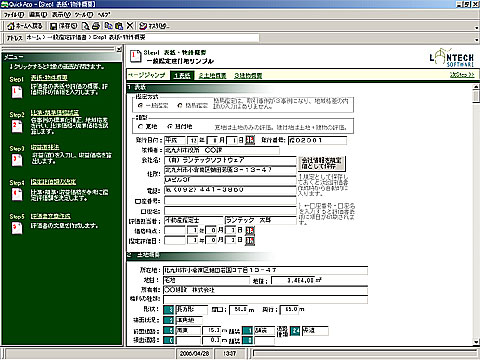Image resolution: width=480 pixels, height=360 pixels.
Task: Click the address bar breadcrumb field
Action: pos(142,38)
